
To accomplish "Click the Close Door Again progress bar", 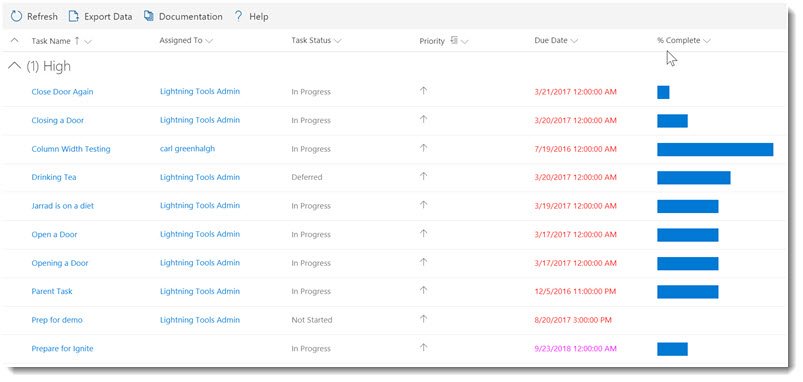I will click(x=663, y=92).
